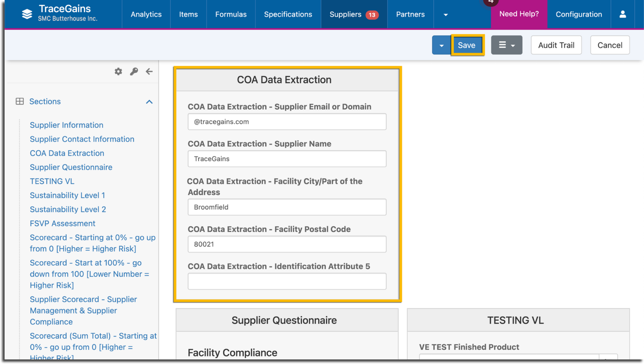Edit the Facility City field containing Broomfield
644x364 pixels.
[x=287, y=207]
